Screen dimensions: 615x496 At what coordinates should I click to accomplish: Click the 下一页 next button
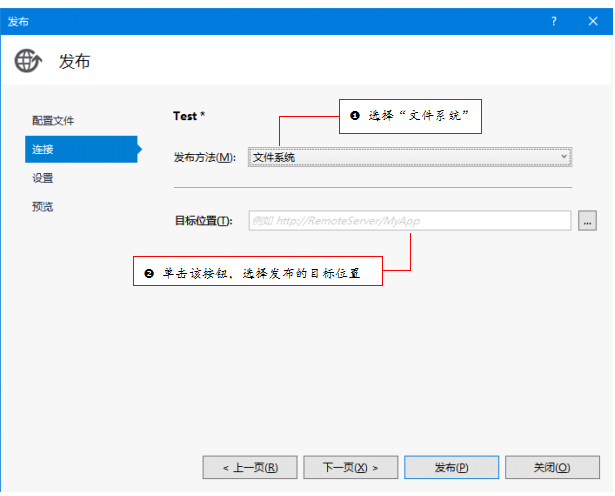click(x=350, y=467)
